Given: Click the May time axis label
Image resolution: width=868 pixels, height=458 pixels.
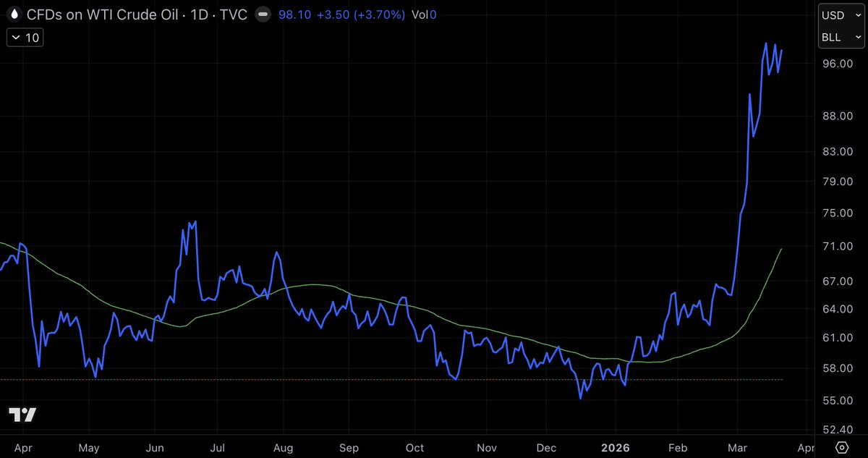Looking at the screenshot, I should (x=88, y=448).
